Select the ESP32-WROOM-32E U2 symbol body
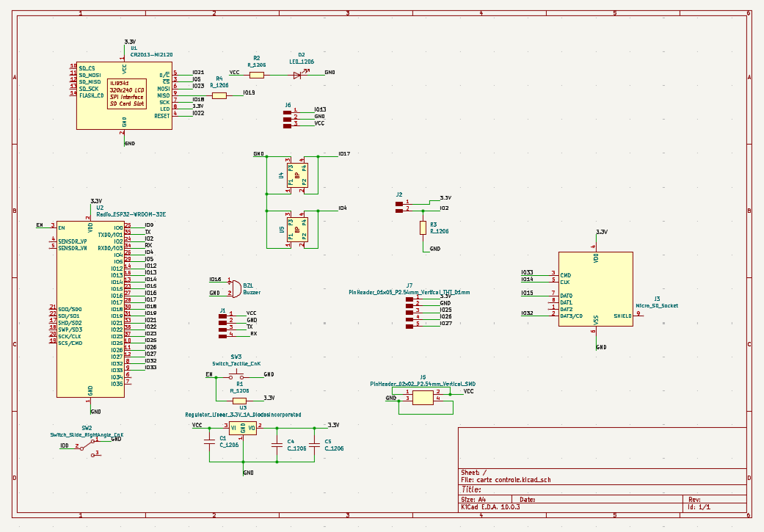The image size is (764, 532). 90,309
